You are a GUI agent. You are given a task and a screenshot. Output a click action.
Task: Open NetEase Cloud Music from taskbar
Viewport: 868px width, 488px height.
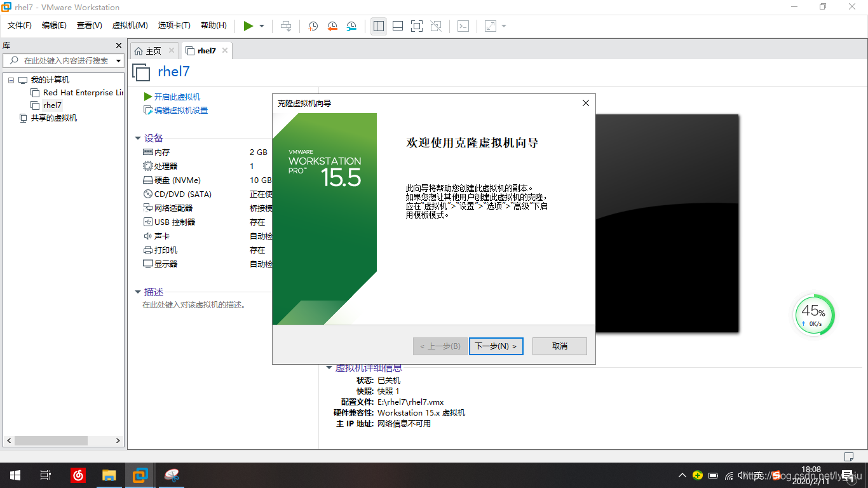(78, 475)
